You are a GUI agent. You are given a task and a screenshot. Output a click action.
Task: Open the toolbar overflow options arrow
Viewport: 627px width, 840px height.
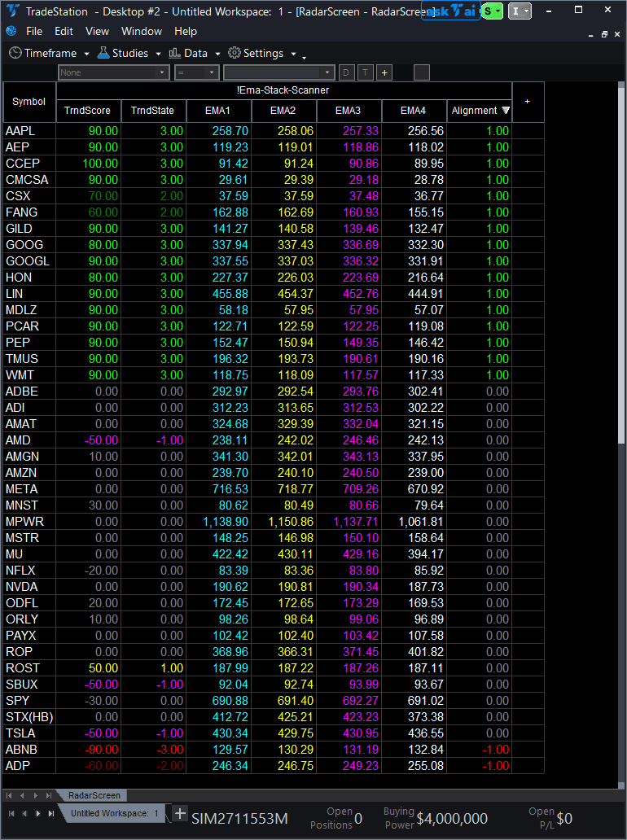[x=305, y=57]
